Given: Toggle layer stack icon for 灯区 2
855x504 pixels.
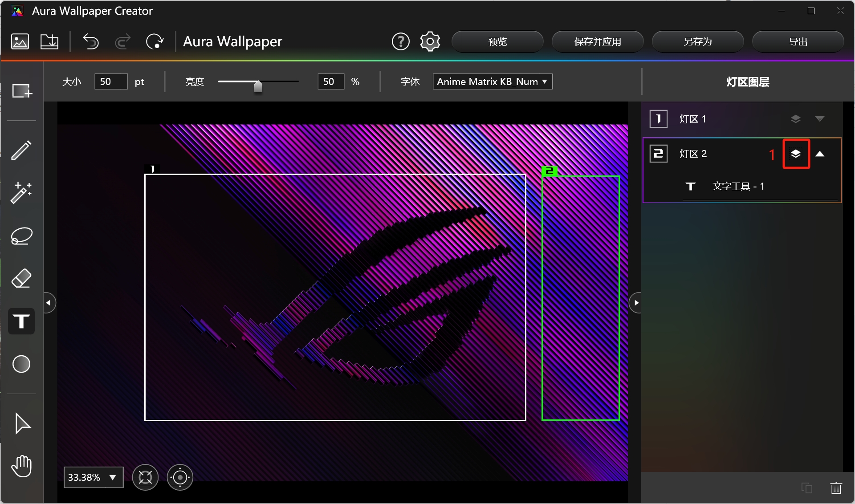Looking at the screenshot, I should [x=796, y=154].
